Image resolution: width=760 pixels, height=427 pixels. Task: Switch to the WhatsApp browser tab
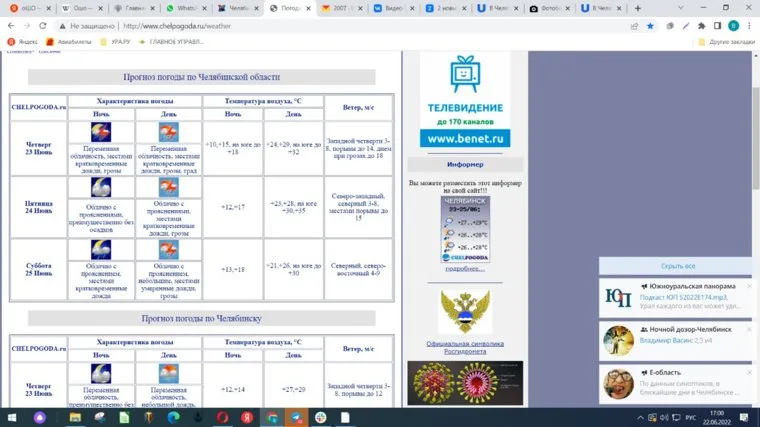pyautogui.click(x=184, y=8)
